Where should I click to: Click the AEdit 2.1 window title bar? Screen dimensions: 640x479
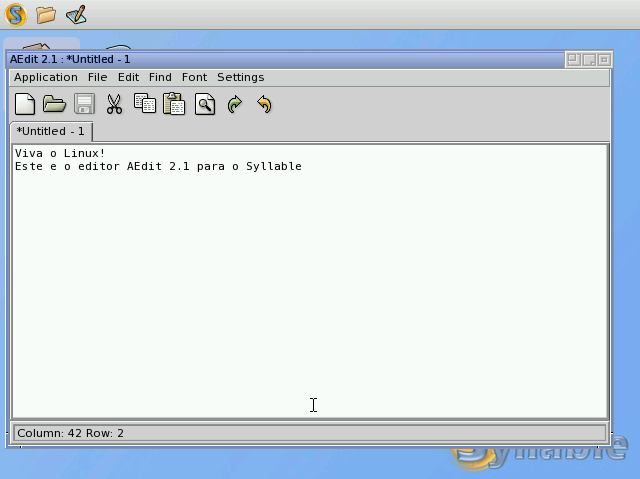pos(286,60)
